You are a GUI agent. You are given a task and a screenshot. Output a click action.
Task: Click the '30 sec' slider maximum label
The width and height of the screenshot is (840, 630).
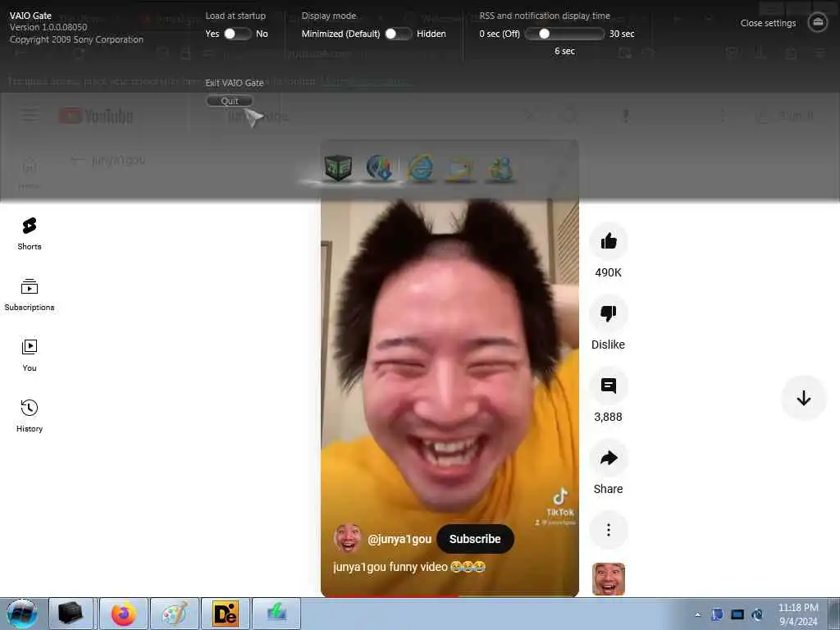point(622,34)
